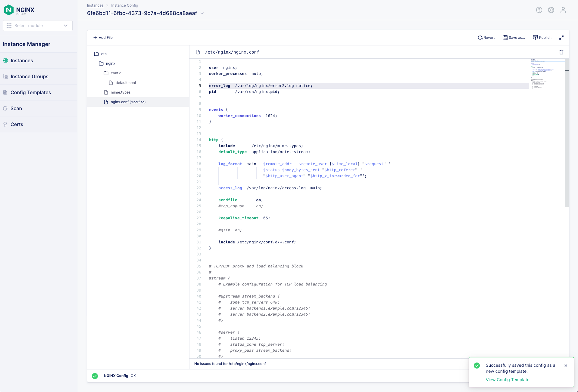
Task: Click the Instance Manager heading
Action: point(27,44)
